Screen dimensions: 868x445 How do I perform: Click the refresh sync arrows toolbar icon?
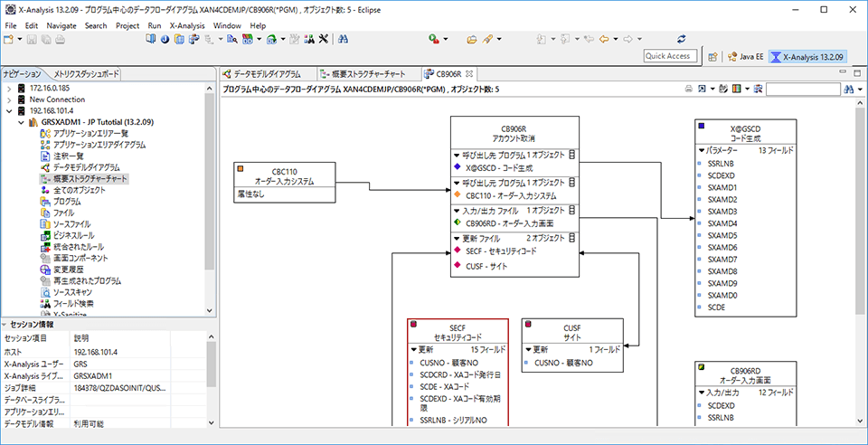[x=682, y=39]
